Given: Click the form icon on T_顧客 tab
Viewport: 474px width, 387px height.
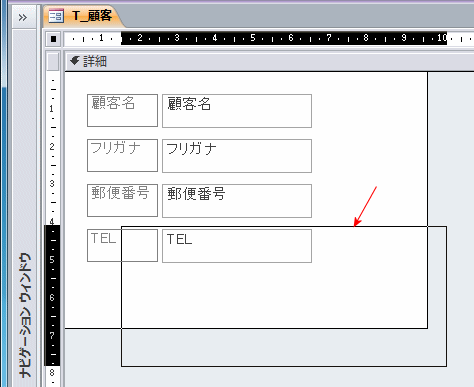Looking at the screenshot, I should click(x=56, y=16).
